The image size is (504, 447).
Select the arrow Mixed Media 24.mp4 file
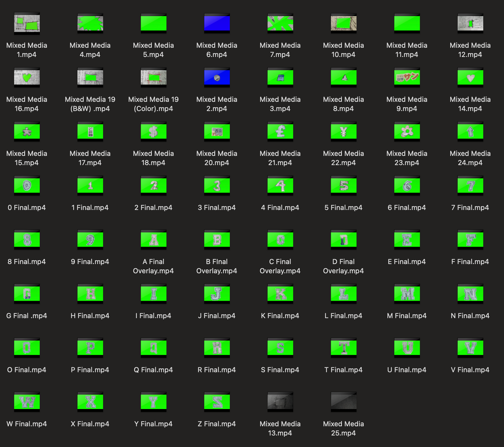pos(471,131)
